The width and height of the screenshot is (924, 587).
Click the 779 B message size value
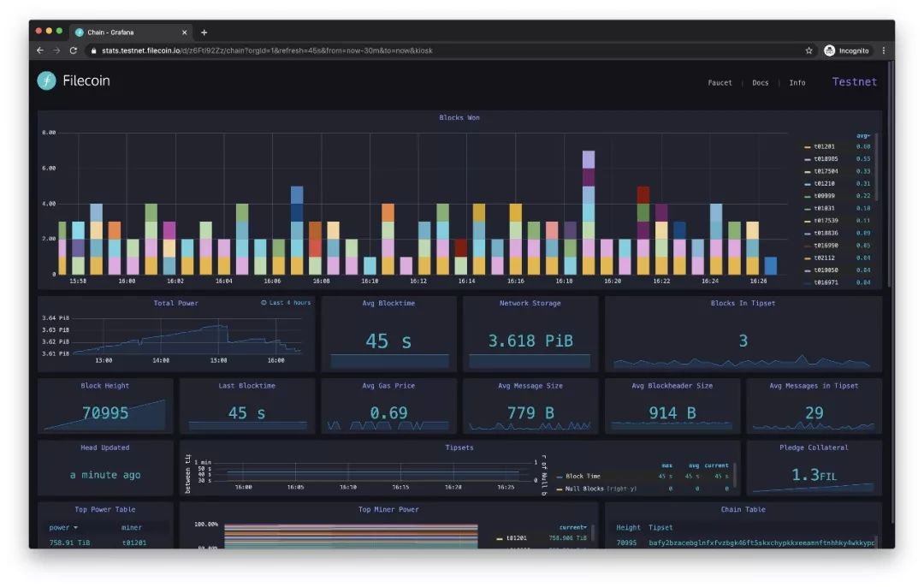tap(530, 412)
